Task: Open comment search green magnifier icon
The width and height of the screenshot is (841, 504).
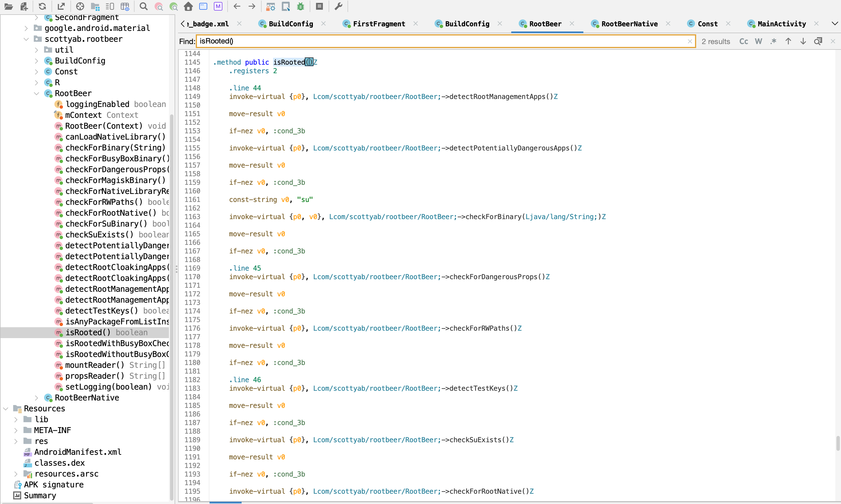Action: click(x=174, y=7)
